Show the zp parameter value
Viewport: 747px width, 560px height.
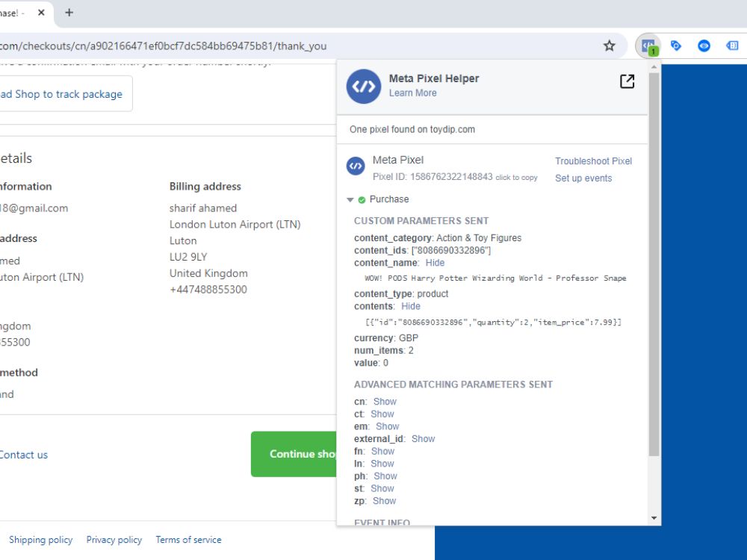pos(384,501)
